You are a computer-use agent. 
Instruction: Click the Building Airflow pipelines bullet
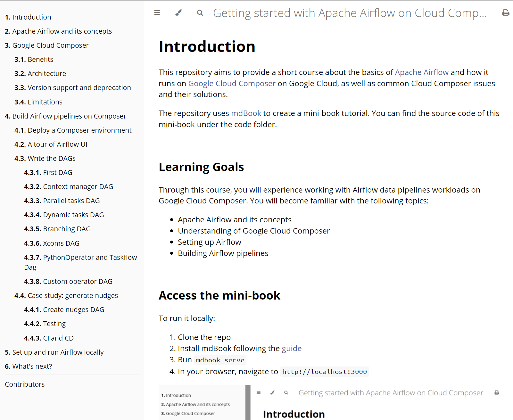click(x=223, y=253)
